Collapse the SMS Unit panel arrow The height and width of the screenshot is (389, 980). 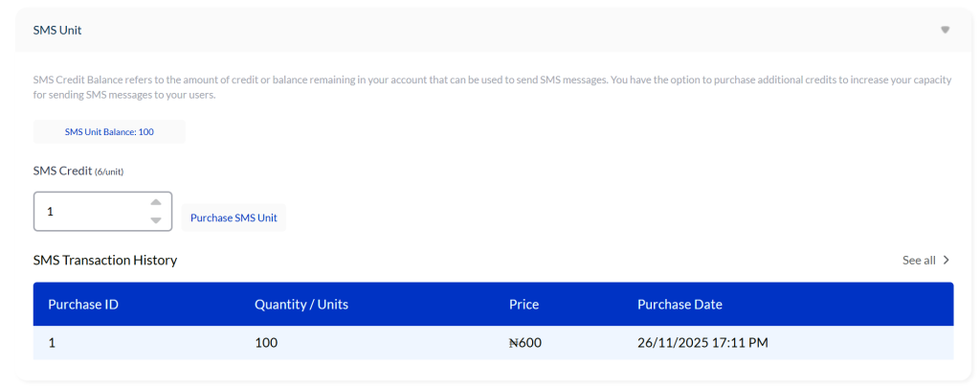[x=945, y=30]
